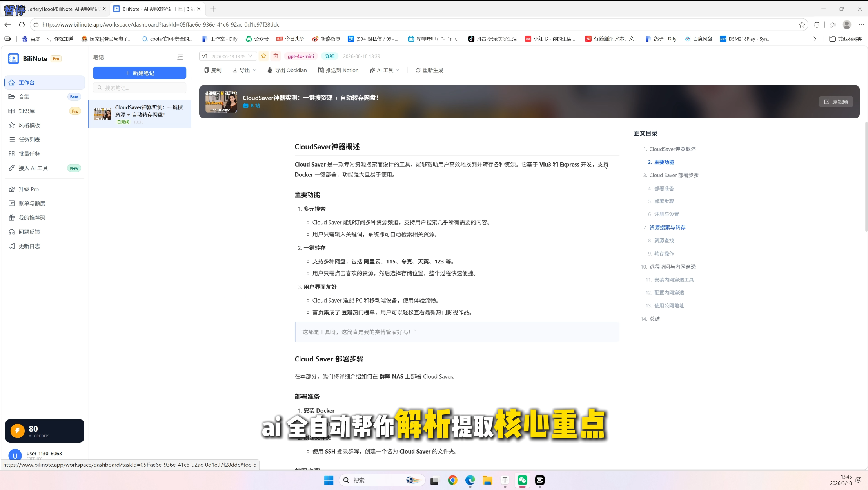Image resolution: width=868 pixels, height=490 pixels.
Task: Open browser favorites list icon
Action: 833,25
